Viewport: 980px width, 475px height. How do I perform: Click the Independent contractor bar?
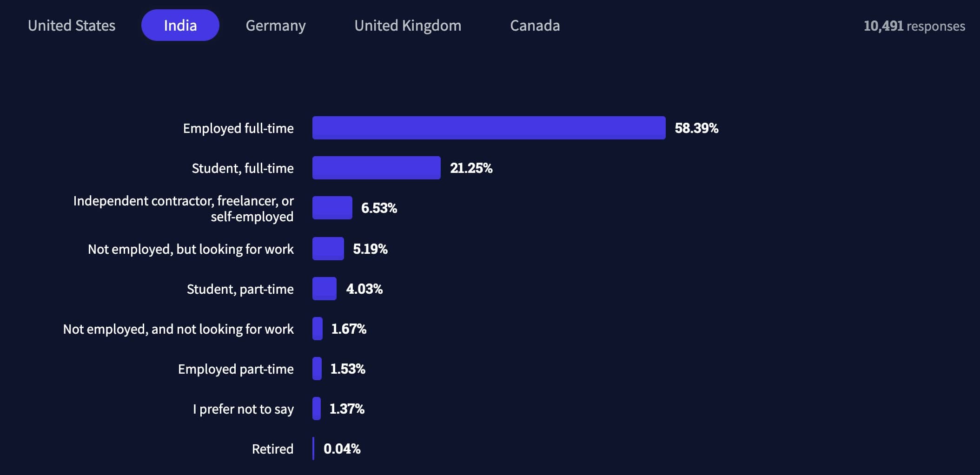coord(332,208)
